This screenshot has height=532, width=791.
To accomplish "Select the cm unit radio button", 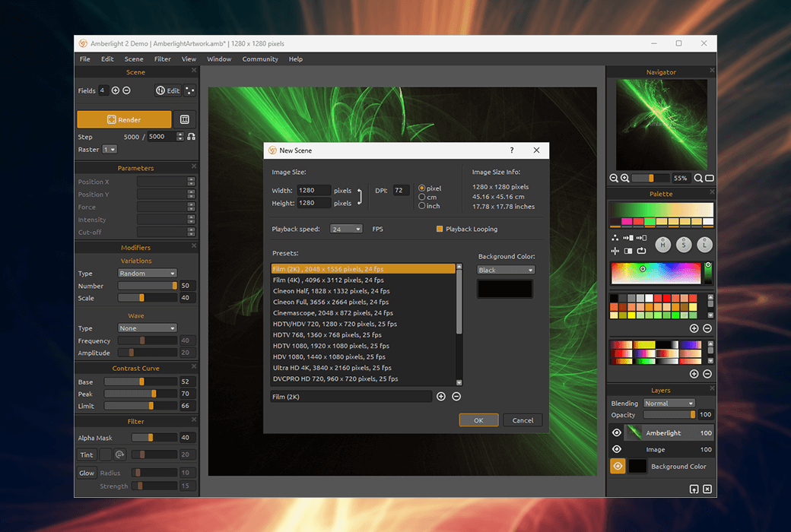I will pos(421,197).
